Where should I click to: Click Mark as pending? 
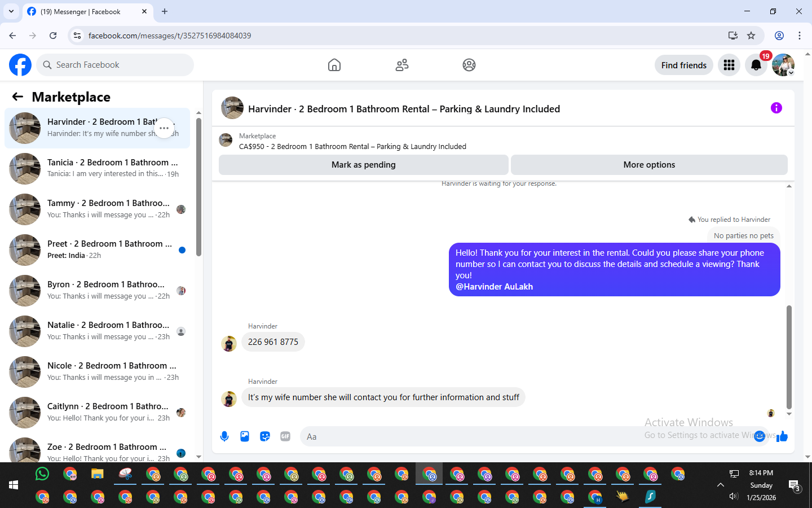tap(364, 165)
